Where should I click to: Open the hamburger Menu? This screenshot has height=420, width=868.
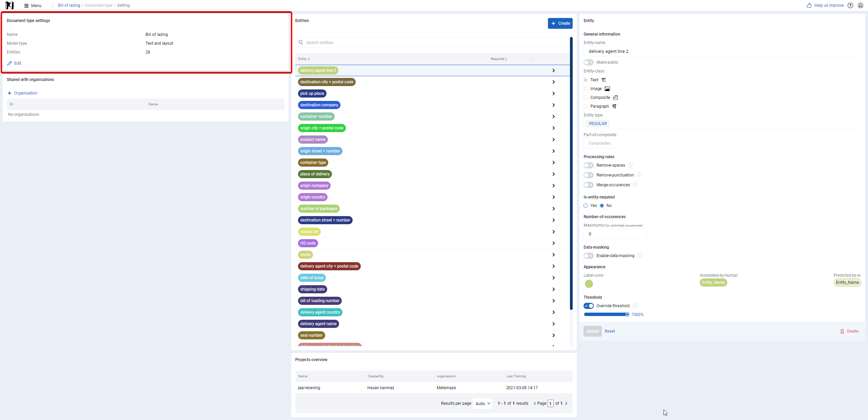pyautogui.click(x=33, y=5)
